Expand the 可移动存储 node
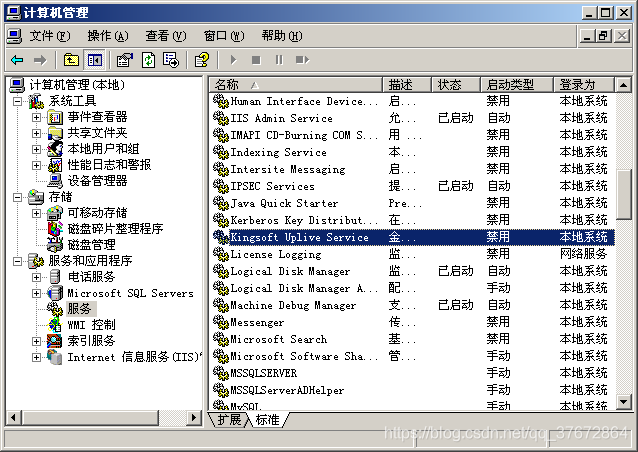 (36, 213)
